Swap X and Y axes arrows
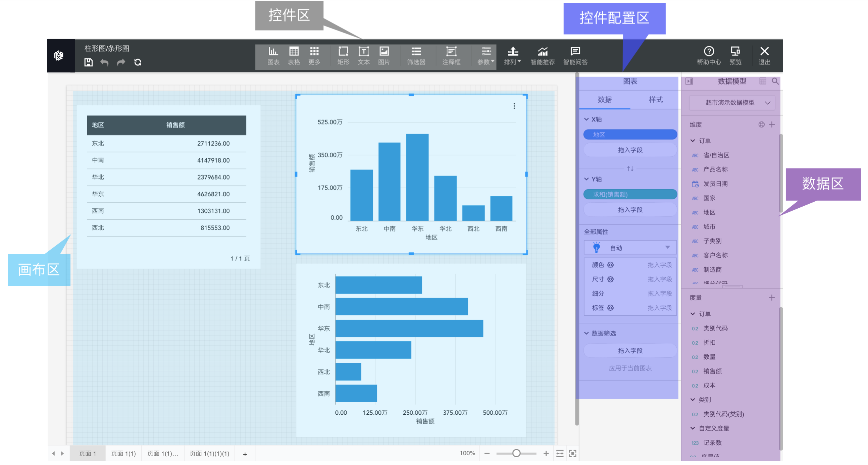The width and height of the screenshot is (868, 465). [630, 168]
